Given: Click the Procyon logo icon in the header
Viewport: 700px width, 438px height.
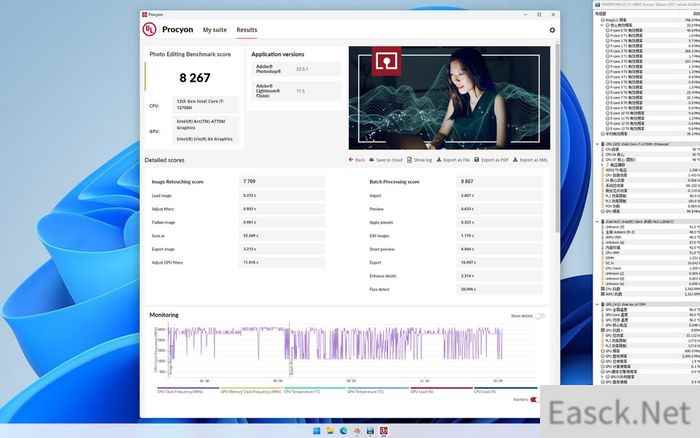Looking at the screenshot, I should pyautogui.click(x=149, y=29).
